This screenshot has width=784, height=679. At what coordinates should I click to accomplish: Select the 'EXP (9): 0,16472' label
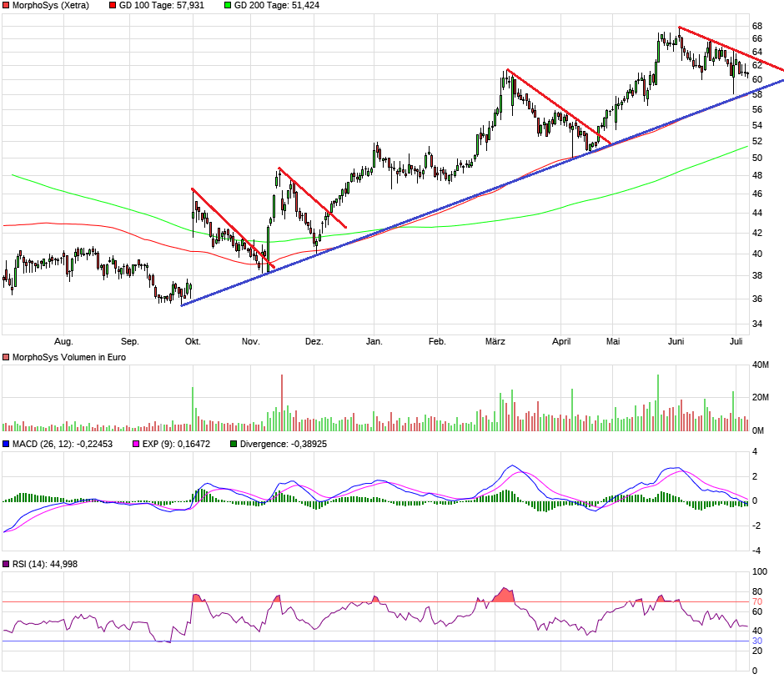pos(176,444)
